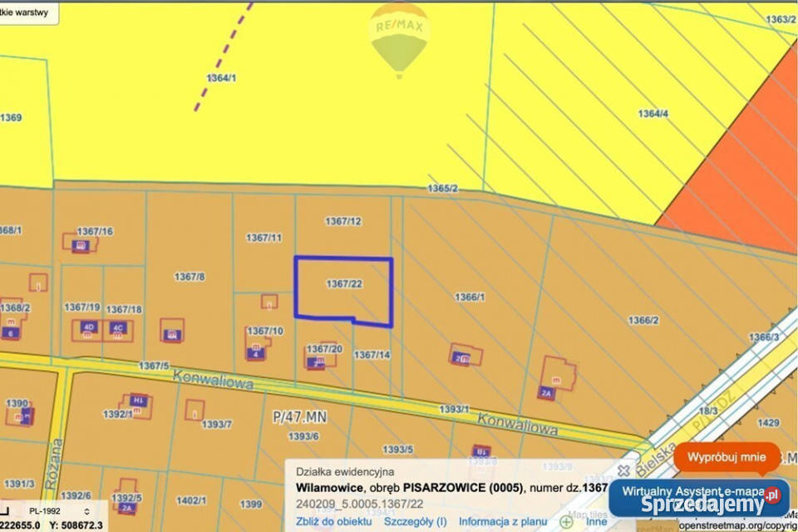Open Wirtualny Asystent e-mapa
The width and height of the screenshot is (798, 532).
[700, 490]
